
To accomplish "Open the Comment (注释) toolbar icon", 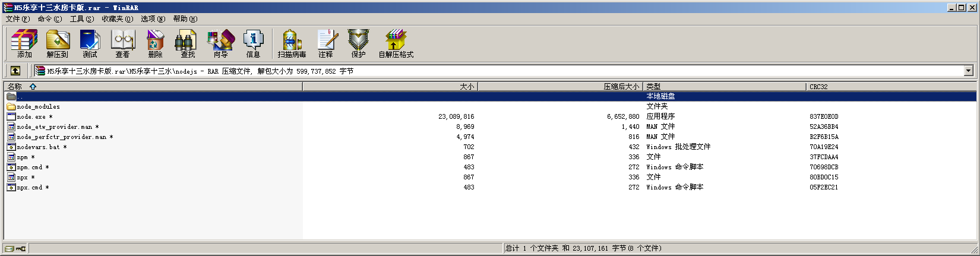I will [x=325, y=43].
